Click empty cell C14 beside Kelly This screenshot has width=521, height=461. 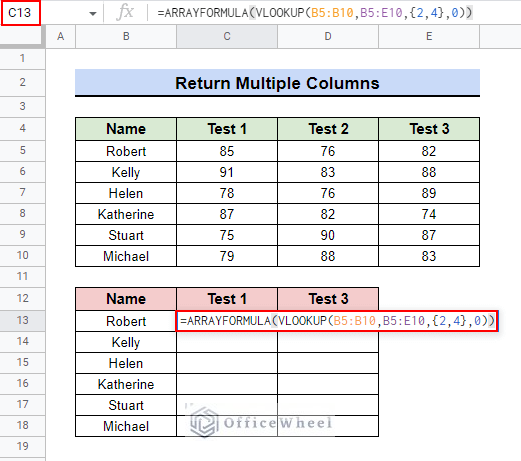[227, 342]
